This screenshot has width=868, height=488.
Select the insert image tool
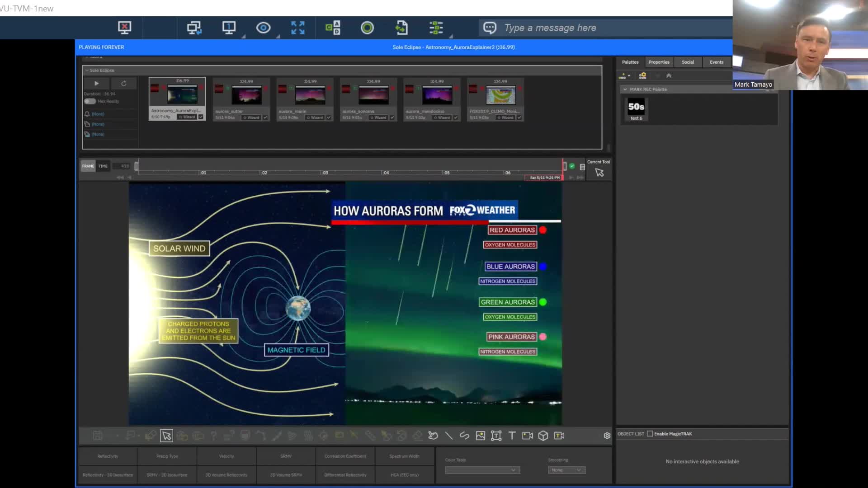click(x=481, y=436)
